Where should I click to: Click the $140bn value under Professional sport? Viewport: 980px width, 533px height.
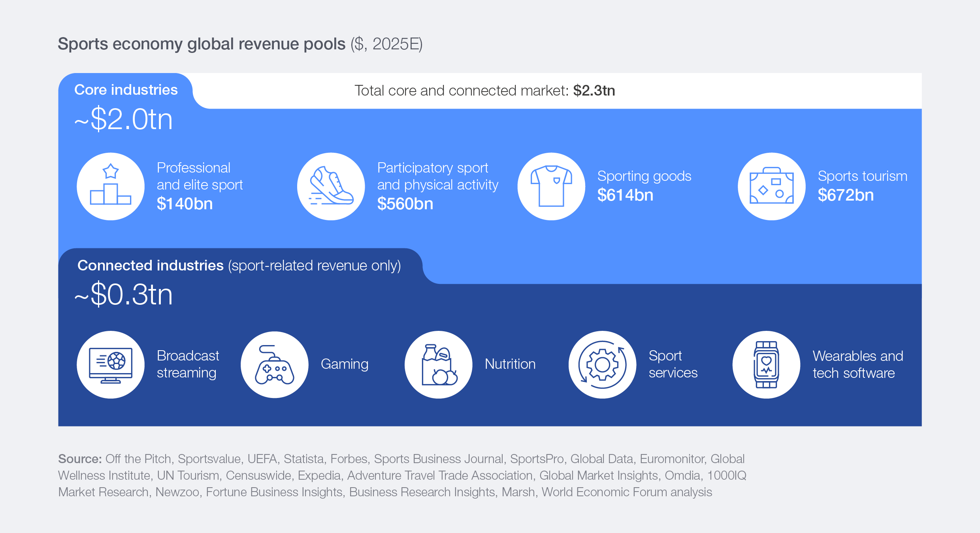coord(184,204)
